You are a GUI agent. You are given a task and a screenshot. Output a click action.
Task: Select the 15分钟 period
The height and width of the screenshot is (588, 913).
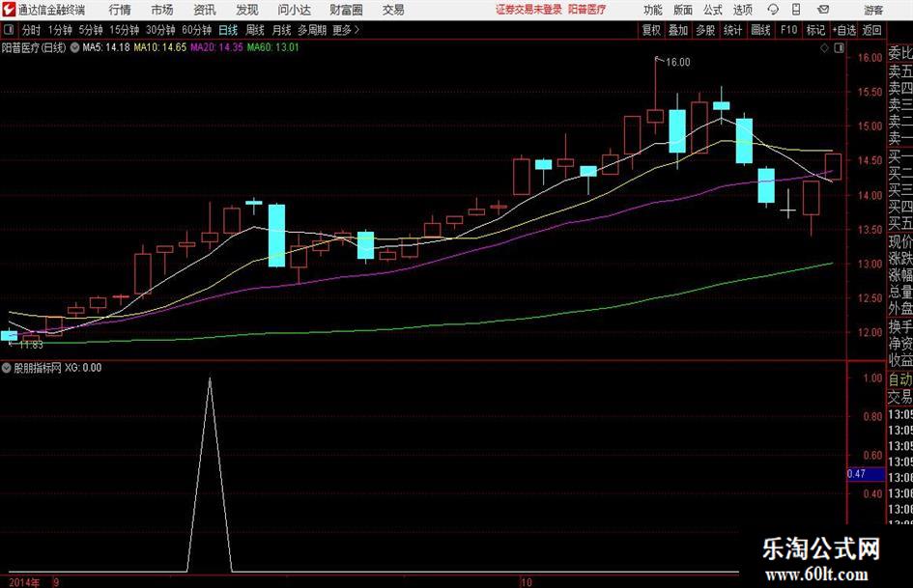pyautogui.click(x=125, y=30)
